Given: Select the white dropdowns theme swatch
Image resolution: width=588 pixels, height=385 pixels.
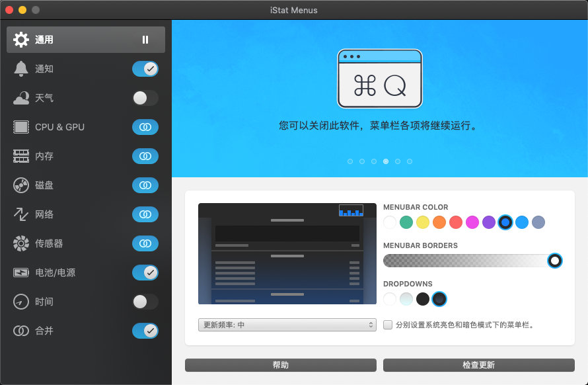Looking at the screenshot, I should pyautogui.click(x=390, y=299).
